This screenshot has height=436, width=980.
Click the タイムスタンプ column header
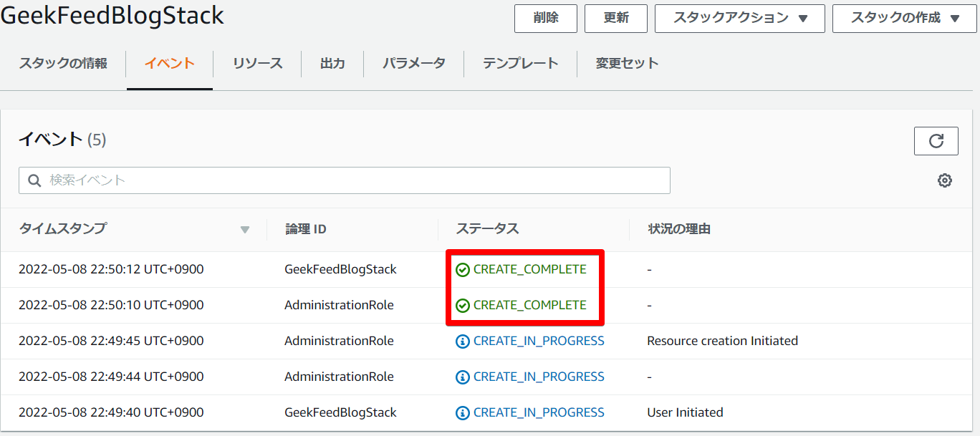click(62, 229)
